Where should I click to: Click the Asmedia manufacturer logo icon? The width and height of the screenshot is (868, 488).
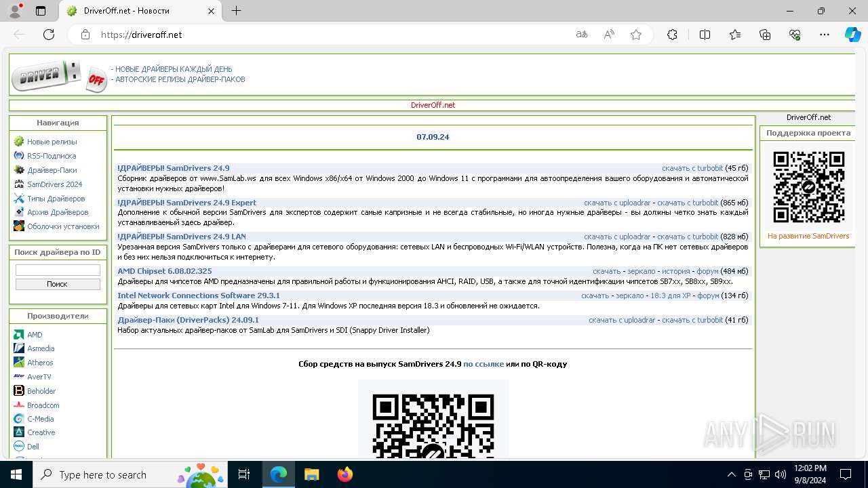pos(19,348)
